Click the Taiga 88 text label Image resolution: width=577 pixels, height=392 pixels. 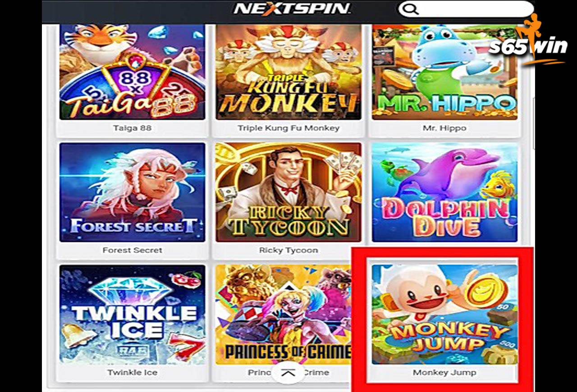pyautogui.click(x=132, y=128)
